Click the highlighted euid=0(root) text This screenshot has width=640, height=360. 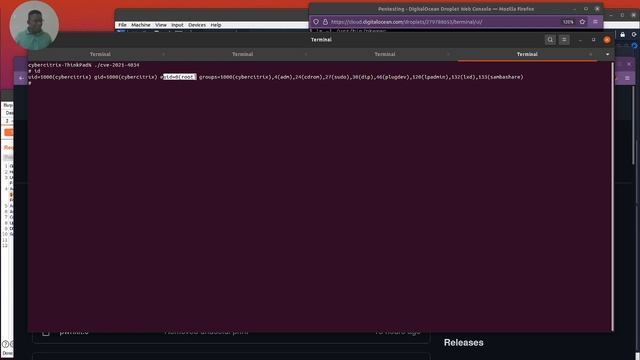pos(180,77)
